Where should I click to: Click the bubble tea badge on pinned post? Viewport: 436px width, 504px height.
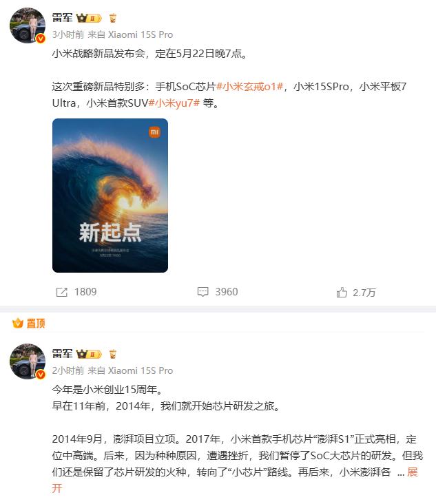112,354
